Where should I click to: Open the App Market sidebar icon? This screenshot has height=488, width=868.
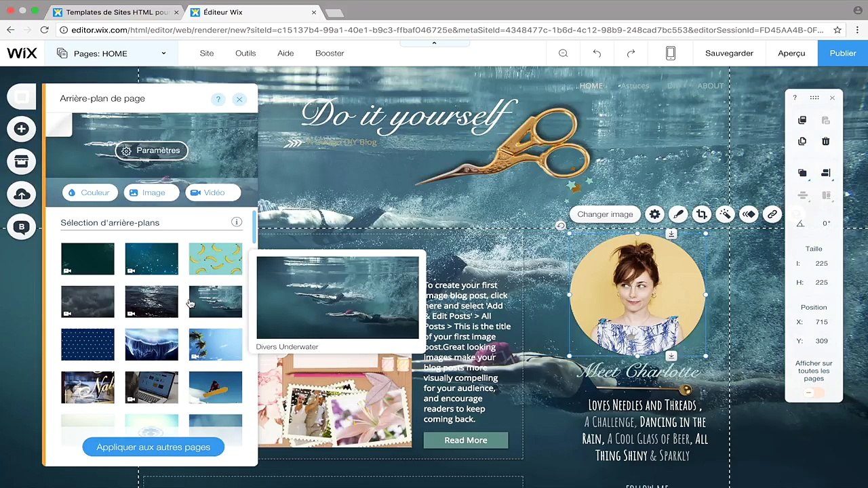(22, 161)
